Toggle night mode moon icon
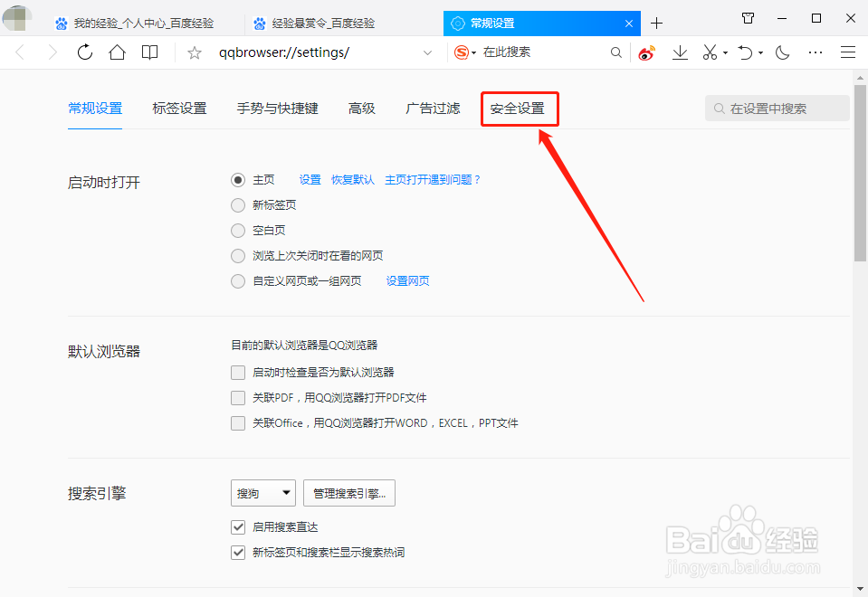Screen dimensions: 868x597 point(782,52)
